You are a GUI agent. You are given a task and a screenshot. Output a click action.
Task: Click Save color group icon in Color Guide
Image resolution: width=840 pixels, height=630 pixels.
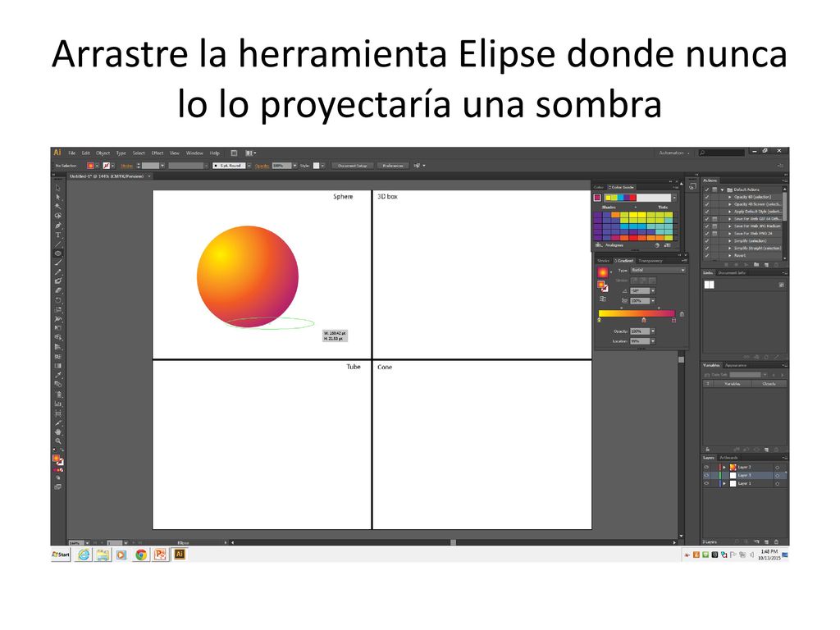(x=667, y=244)
